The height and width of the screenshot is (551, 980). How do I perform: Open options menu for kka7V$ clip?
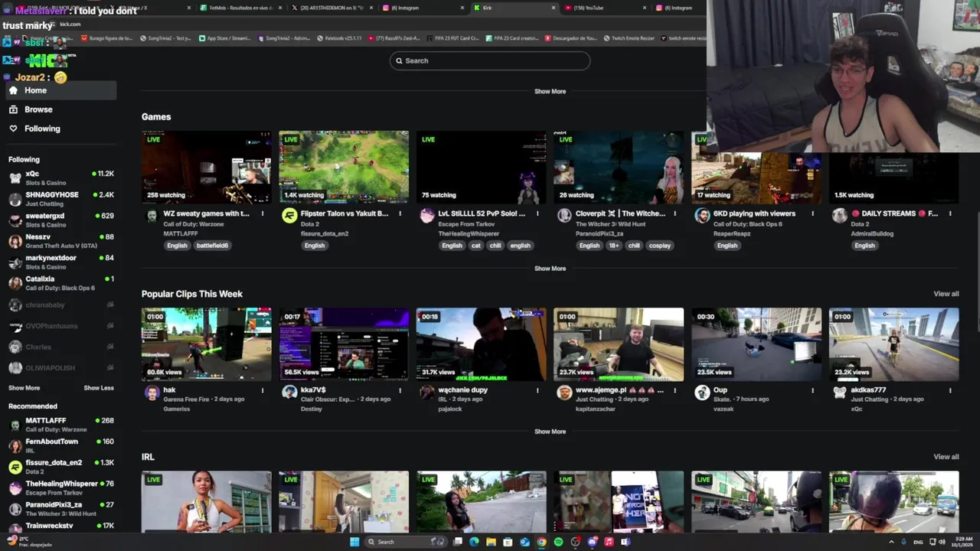pos(400,390)
